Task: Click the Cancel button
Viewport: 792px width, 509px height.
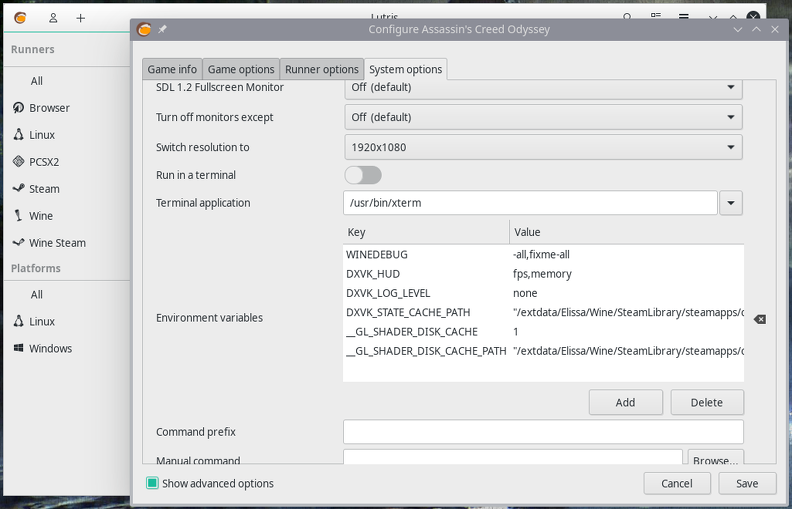Action: [x=677, y=483]
